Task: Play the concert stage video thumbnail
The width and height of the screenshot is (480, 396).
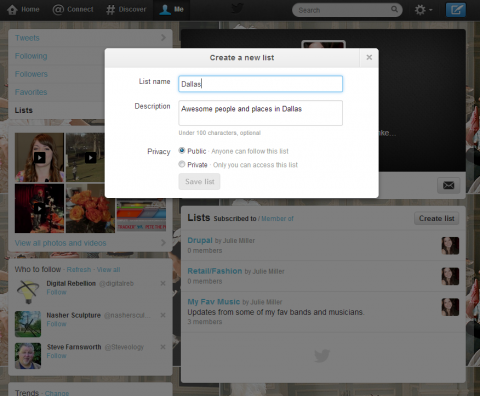Action: point(39,208)
